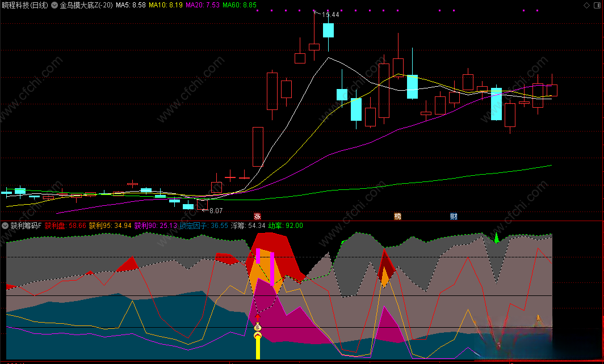The image size is (604, 364).
Task: Click the 动率: 92.00 value
Action: point(286,226)
